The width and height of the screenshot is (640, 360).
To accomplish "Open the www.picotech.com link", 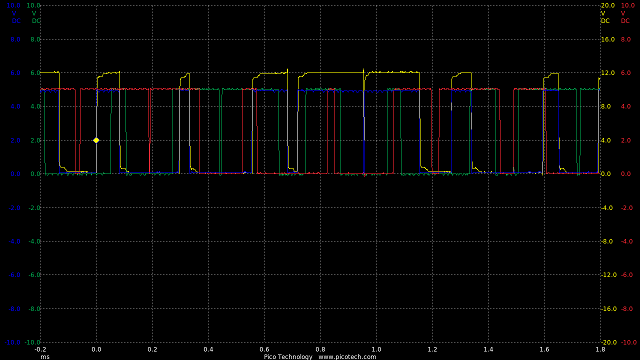I will (347, 357).
